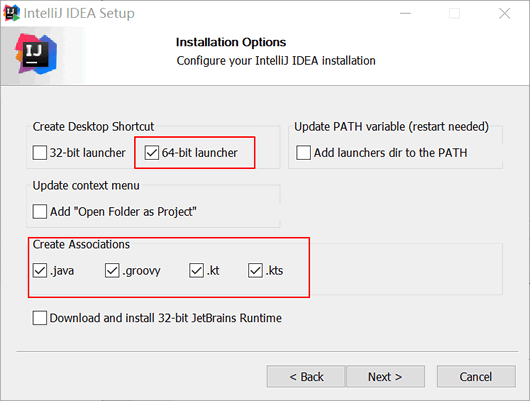Go back with the < Back button
The height and width of the screenshot is (401, 530).
[x=306, y=376]
